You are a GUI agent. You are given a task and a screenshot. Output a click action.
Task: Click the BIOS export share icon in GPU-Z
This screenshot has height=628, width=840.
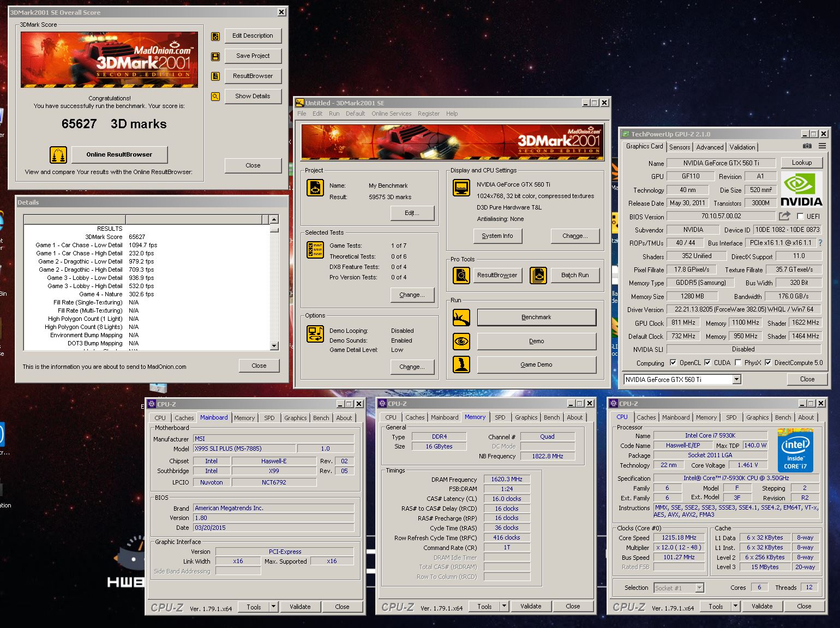point(785,216)
